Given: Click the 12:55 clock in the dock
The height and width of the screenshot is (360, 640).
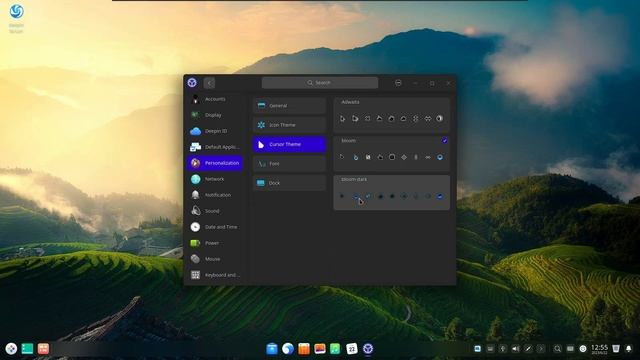Looking at the screenshot, I should tap(599, 349).
